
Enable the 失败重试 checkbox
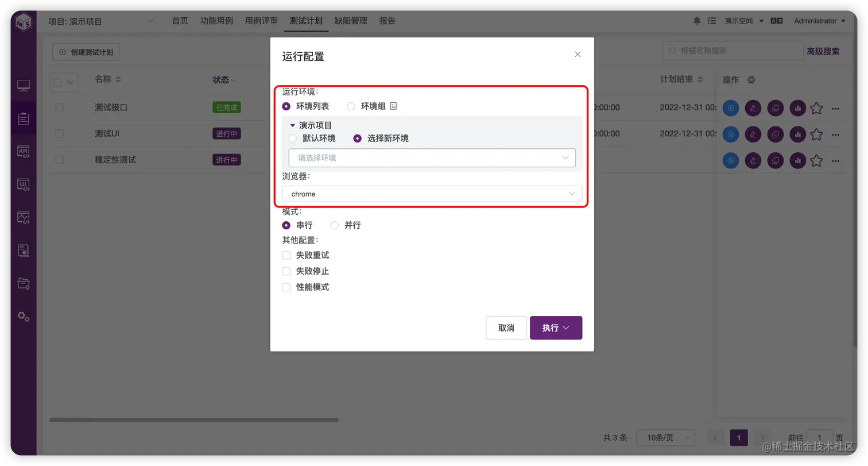click(285, 255)
